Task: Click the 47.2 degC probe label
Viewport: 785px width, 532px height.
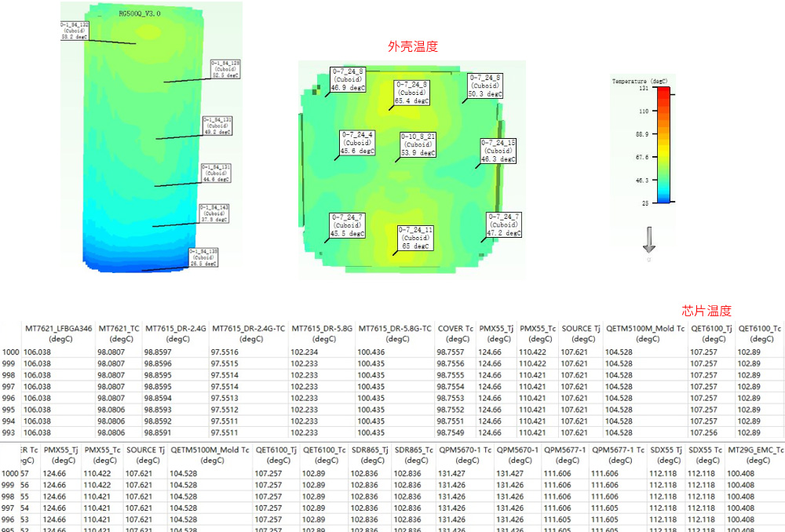Action: coord(504,225)
